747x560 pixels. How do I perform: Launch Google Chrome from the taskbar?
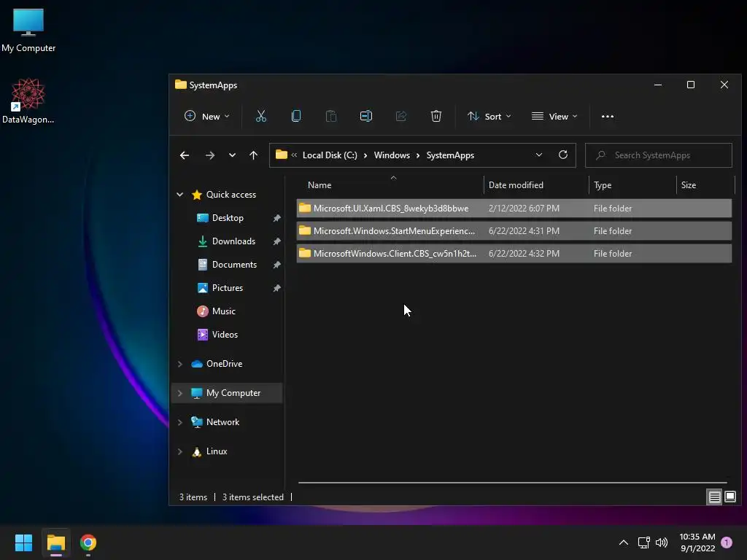pos(88,542)
